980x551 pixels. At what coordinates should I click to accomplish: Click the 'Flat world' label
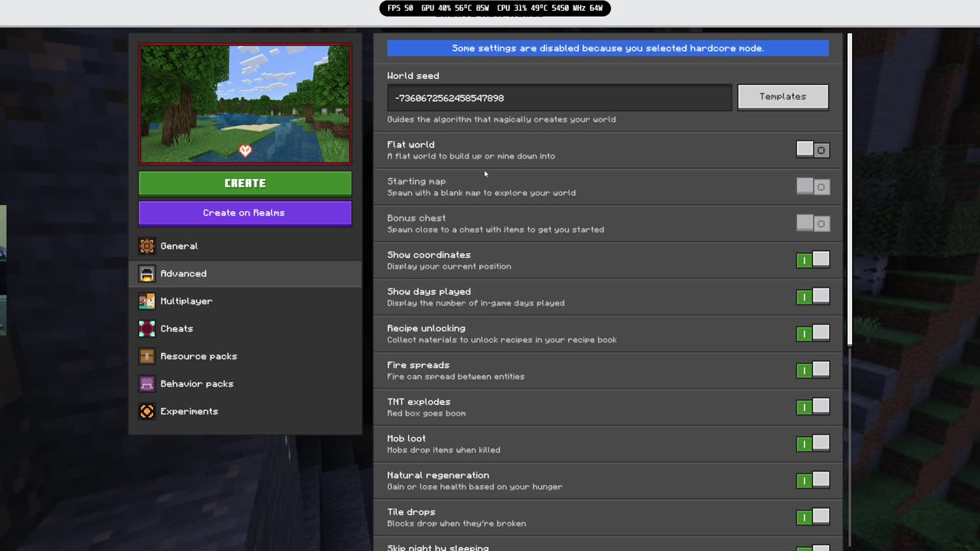410,145
